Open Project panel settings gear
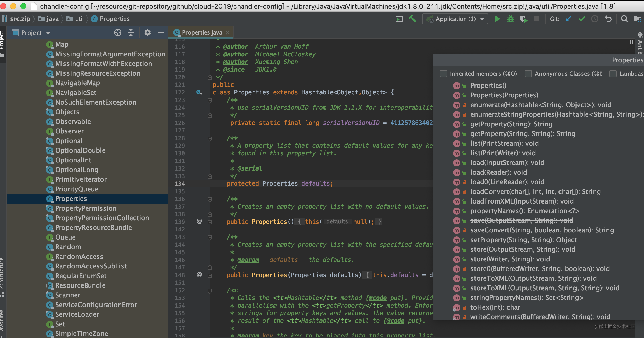The height and width of the screenshot is (338, 644). [x=147, y=33]
